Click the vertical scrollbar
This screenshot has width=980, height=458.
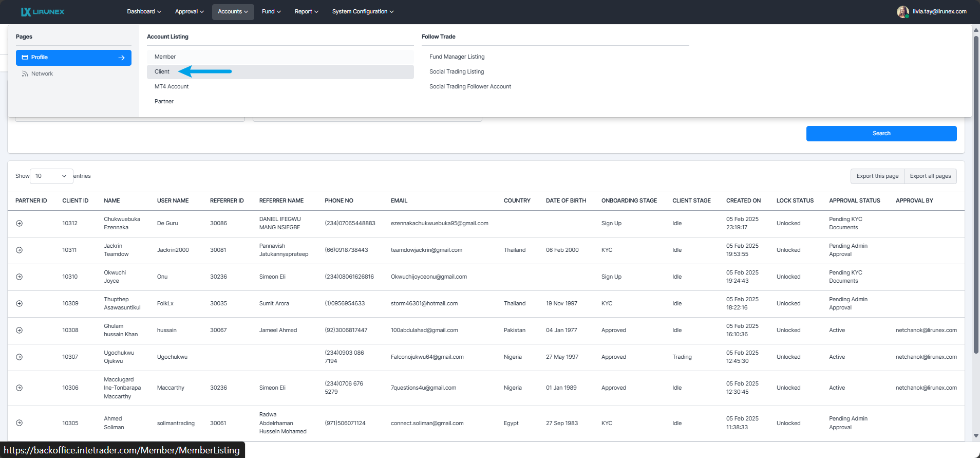click(976, 206)
